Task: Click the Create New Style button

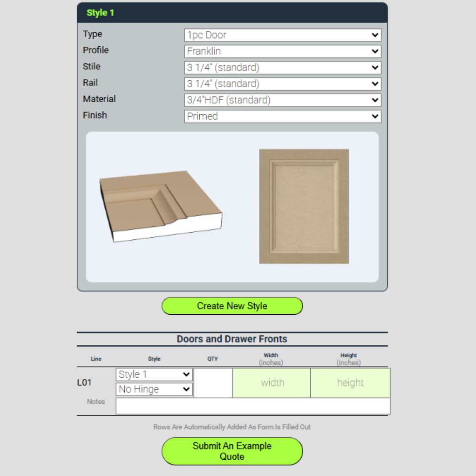Action: [232, 306]
